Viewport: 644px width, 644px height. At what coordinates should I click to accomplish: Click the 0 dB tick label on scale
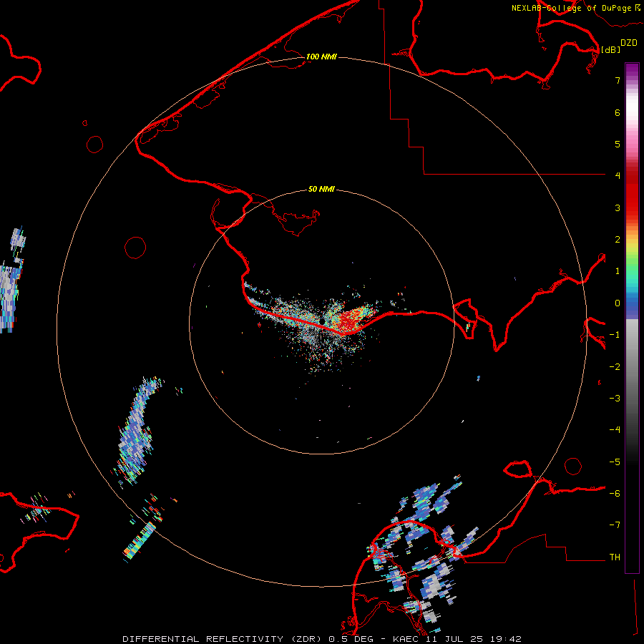(618, 303)
